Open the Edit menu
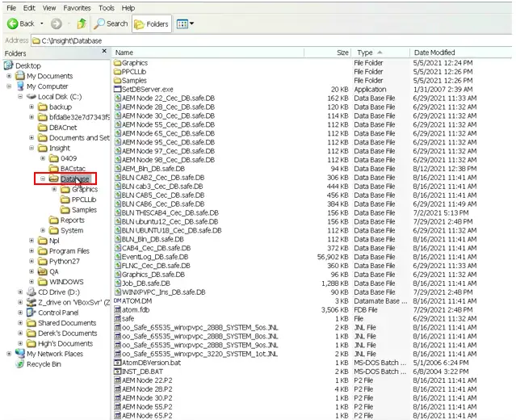The height and width of the screenshot is (420, 516). (29, 8)
